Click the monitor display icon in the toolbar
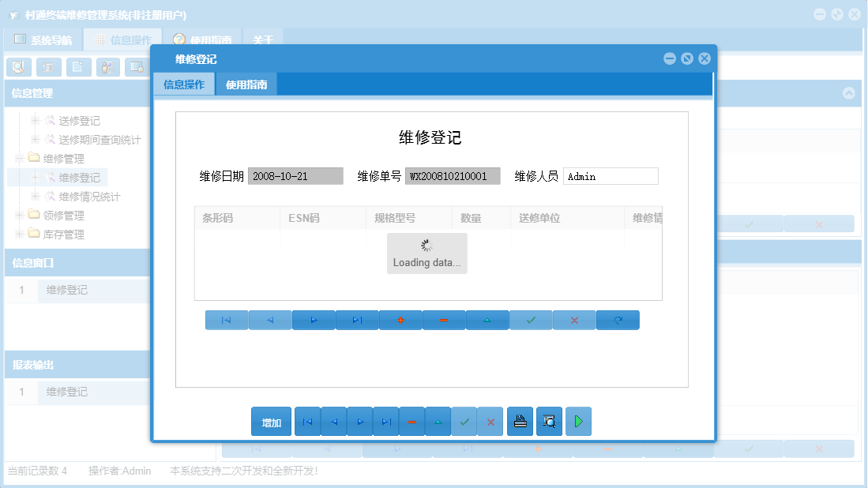Image resolution: width=868 pixels, height=488 pixels. pos(138,67)
